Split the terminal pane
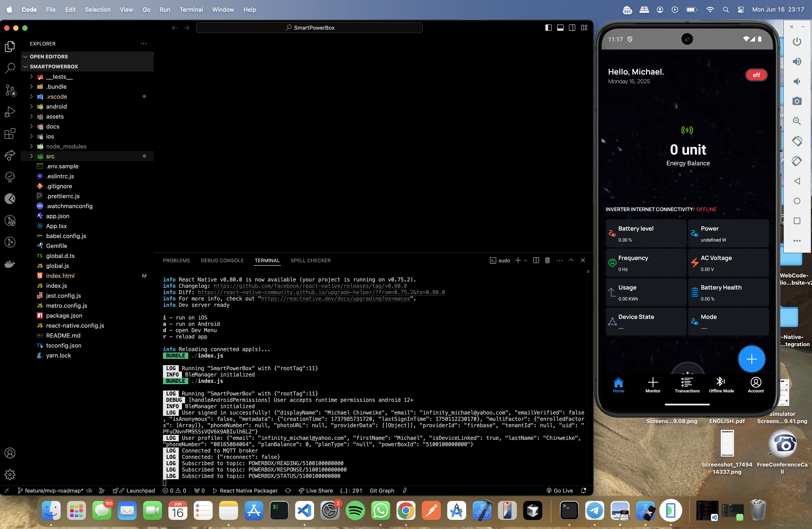Image resolution: width=812 pixels, height=529 pixels. tap(536, 261)
